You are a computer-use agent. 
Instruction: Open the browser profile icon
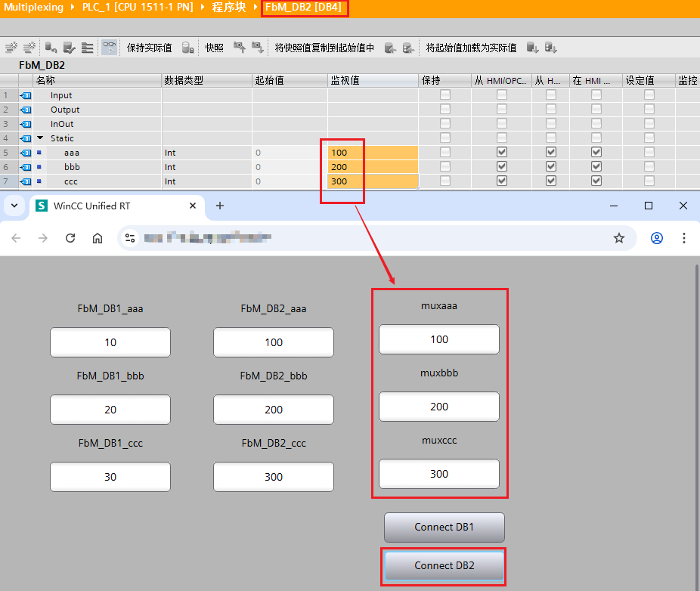pos(656,238)
